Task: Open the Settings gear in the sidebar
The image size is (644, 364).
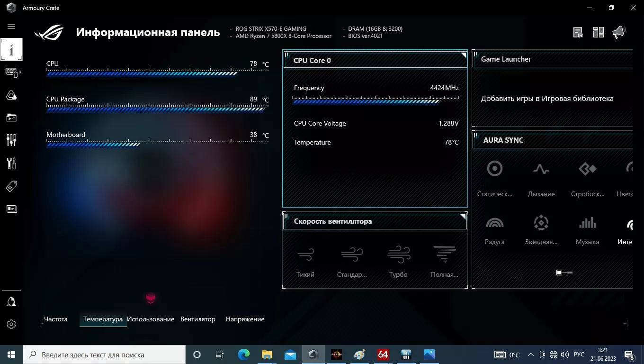Action: 11,324
